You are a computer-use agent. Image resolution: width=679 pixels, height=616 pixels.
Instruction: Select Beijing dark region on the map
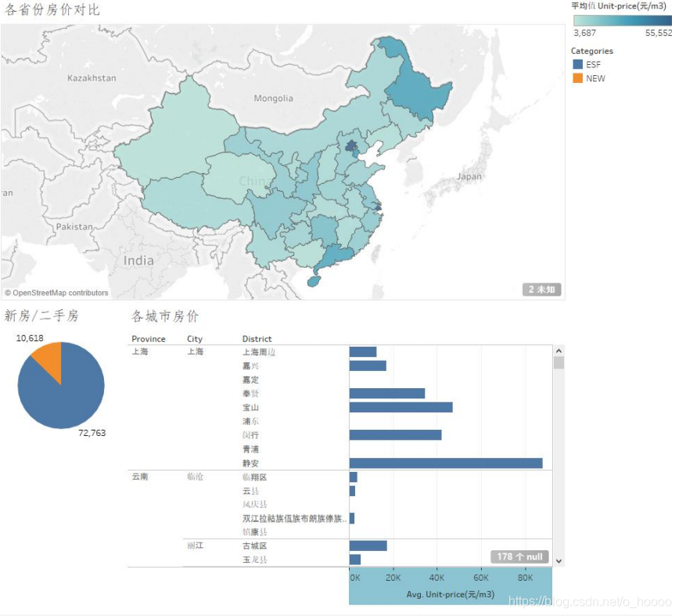350,145
